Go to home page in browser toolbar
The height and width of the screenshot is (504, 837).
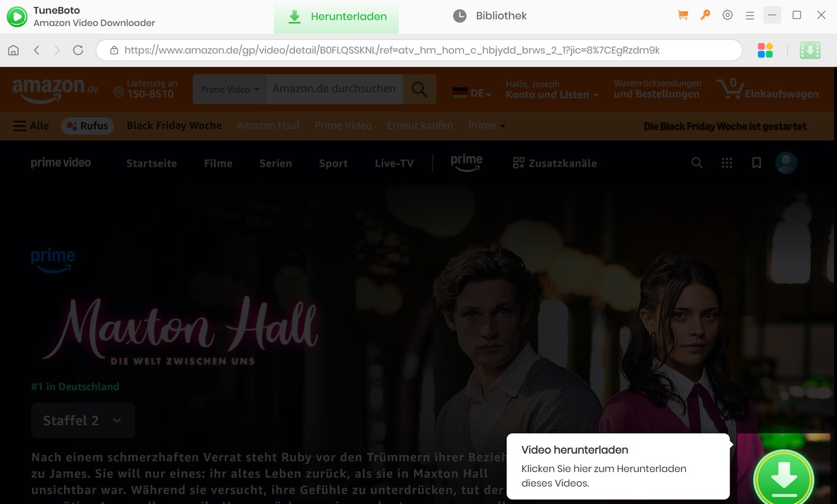pyautogui.click(x=13, y=50)
